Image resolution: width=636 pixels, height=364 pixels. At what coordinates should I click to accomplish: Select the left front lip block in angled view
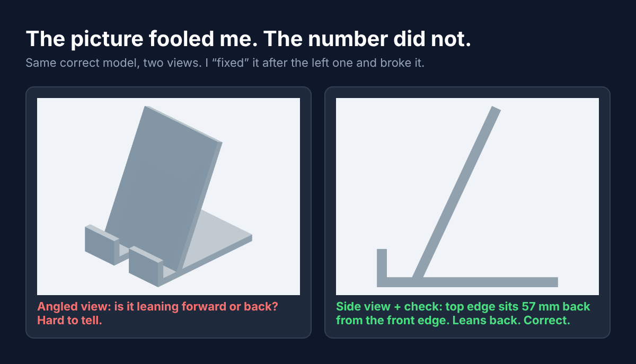pos(102,245)
